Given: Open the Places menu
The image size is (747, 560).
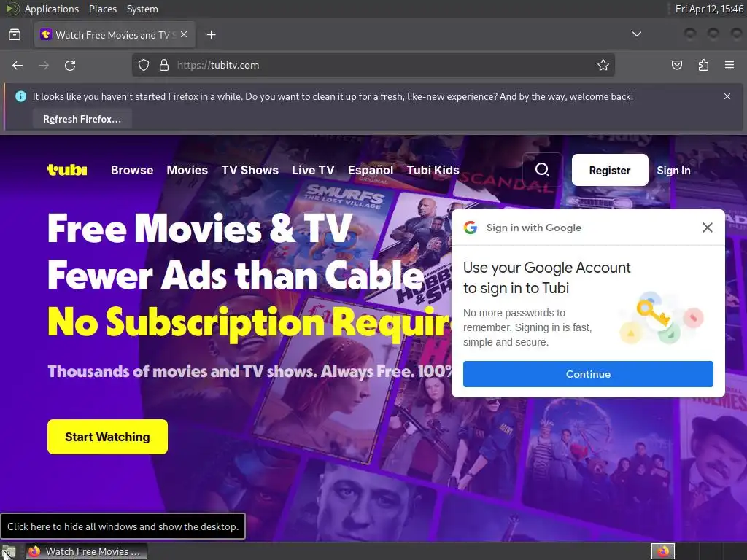Looking at the screenshot, I should pyautogui.click(x=102, y=9).
